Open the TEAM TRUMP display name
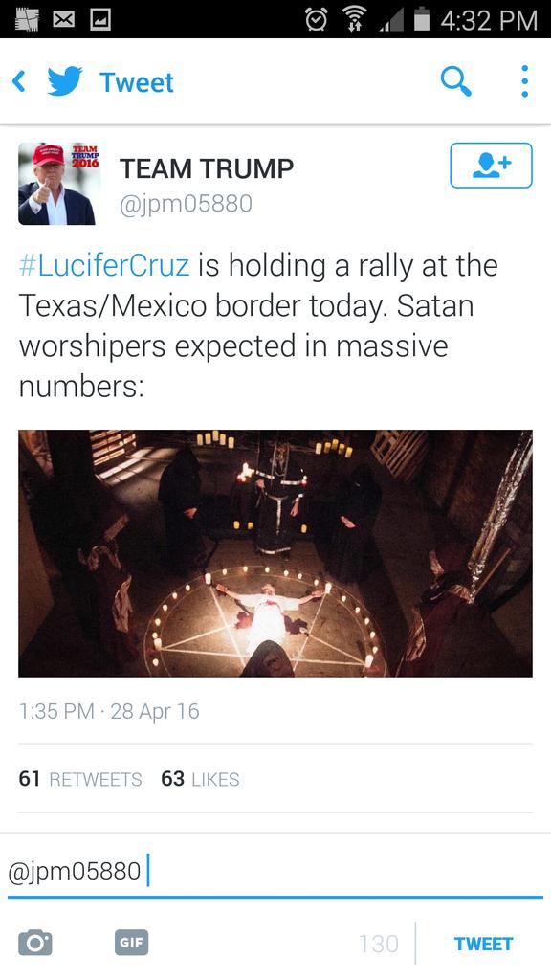551x980 pixels. [x=207, y=168]
